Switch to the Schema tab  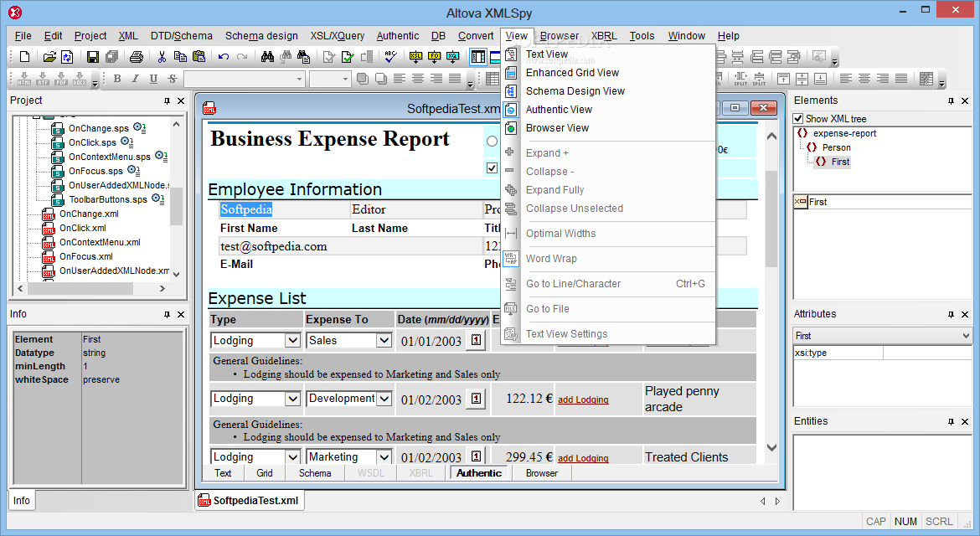(x=314, y=473)
